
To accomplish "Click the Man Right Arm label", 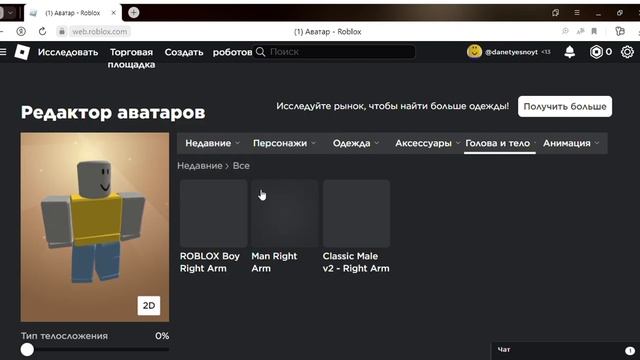I will coord(274,262).
